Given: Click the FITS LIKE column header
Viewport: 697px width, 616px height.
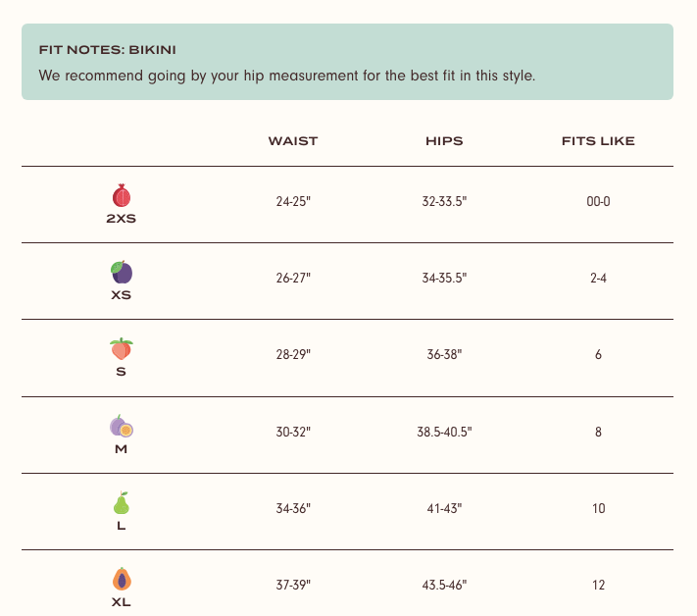Looking at the screenshot, I should click(598, 141).
